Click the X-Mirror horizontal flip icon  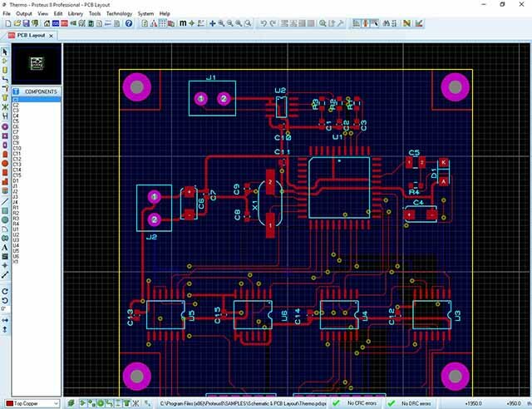coord(5,320)
